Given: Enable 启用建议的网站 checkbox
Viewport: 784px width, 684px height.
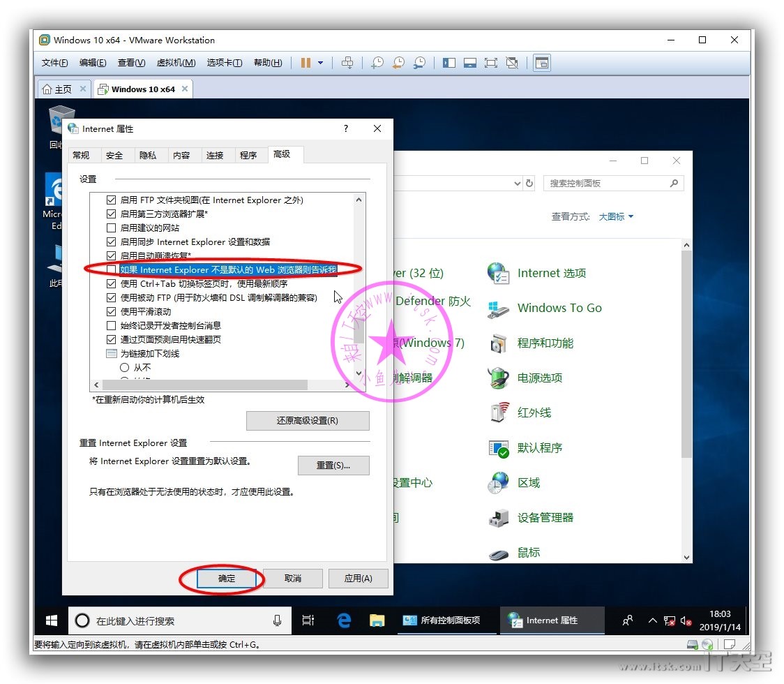Looking at the screenshot, I should coord(112,228).
